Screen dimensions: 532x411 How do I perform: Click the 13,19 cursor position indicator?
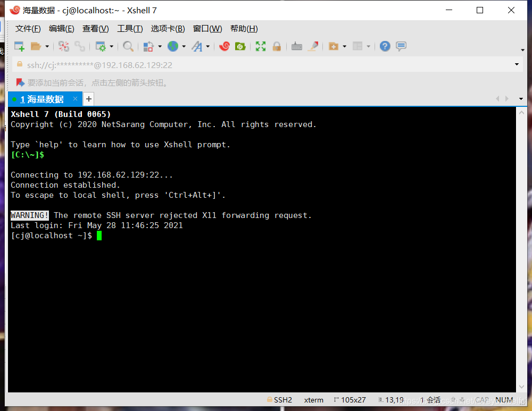[391, 400]
